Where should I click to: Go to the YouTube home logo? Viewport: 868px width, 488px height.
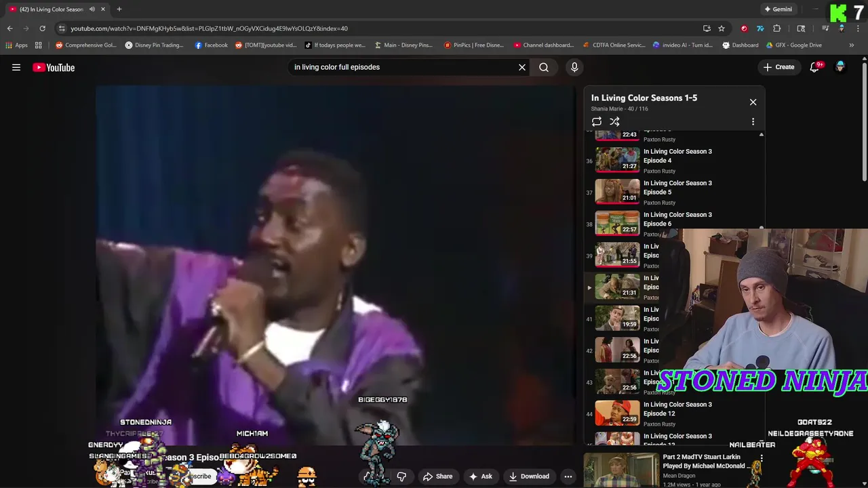tap(54, 67)
